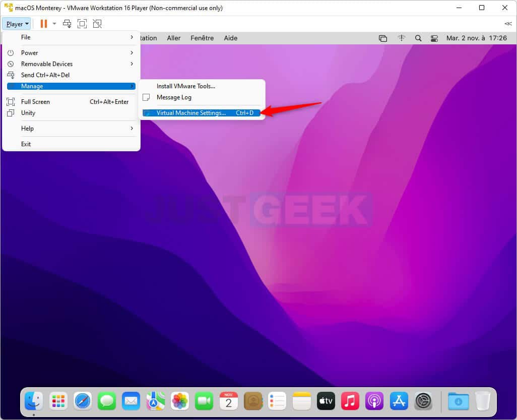Open macOS Control Center icon
The height and width of the screenshot is (420, 517).
pyautogui.click(x=434, y=38)
